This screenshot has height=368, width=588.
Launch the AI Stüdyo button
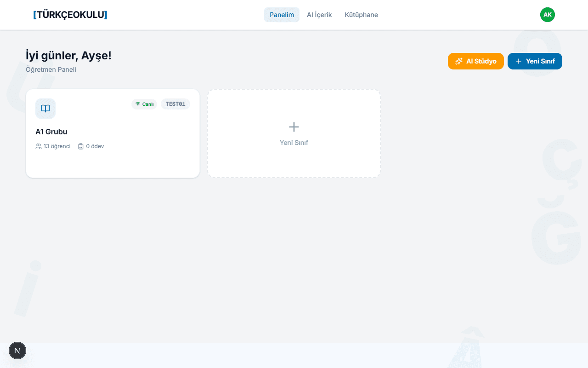point(476,61)
